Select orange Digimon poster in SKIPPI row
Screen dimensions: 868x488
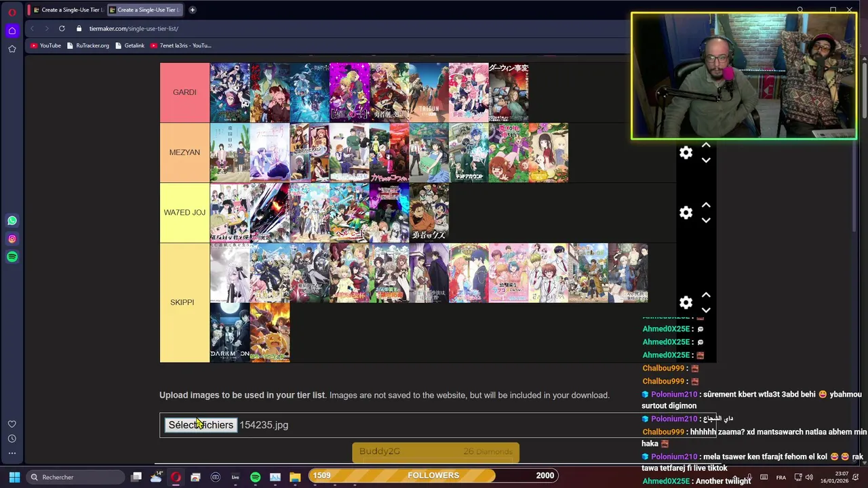(x=270, y=332)
